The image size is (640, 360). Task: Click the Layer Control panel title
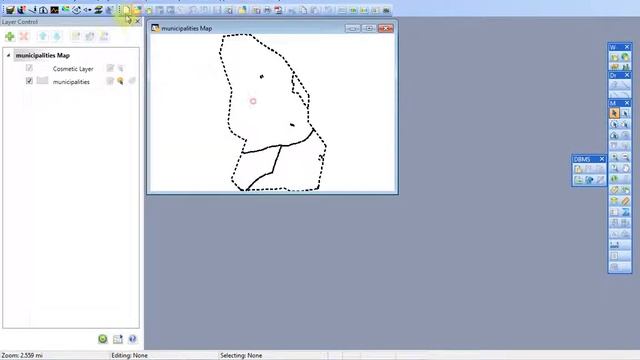pyautogui.click(x=20, y=22)
